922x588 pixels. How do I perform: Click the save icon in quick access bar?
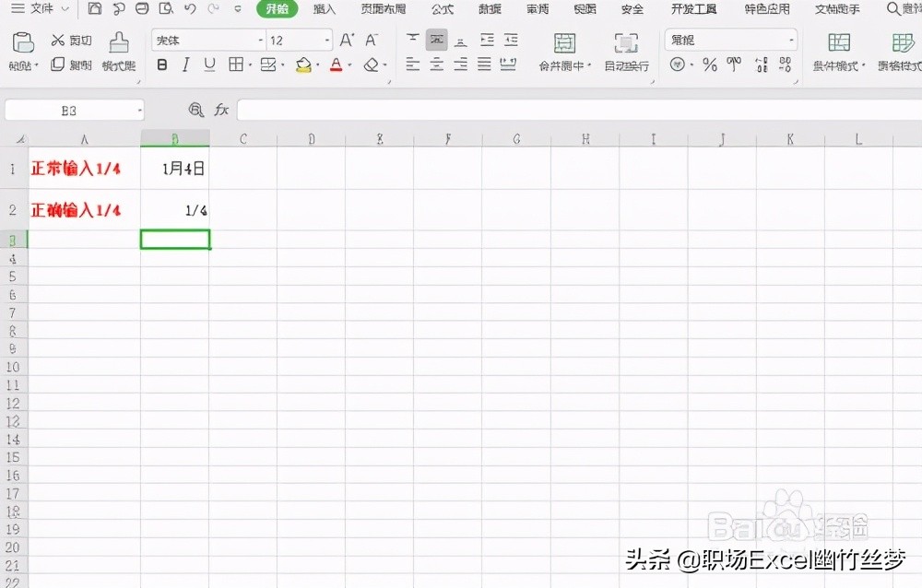coord(95,8)
